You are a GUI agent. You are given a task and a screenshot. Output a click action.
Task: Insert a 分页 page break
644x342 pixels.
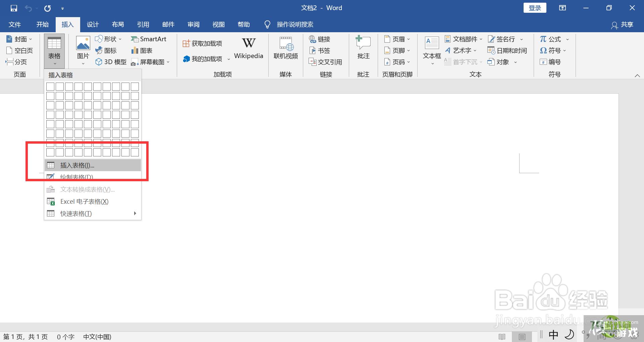(16, 62)
